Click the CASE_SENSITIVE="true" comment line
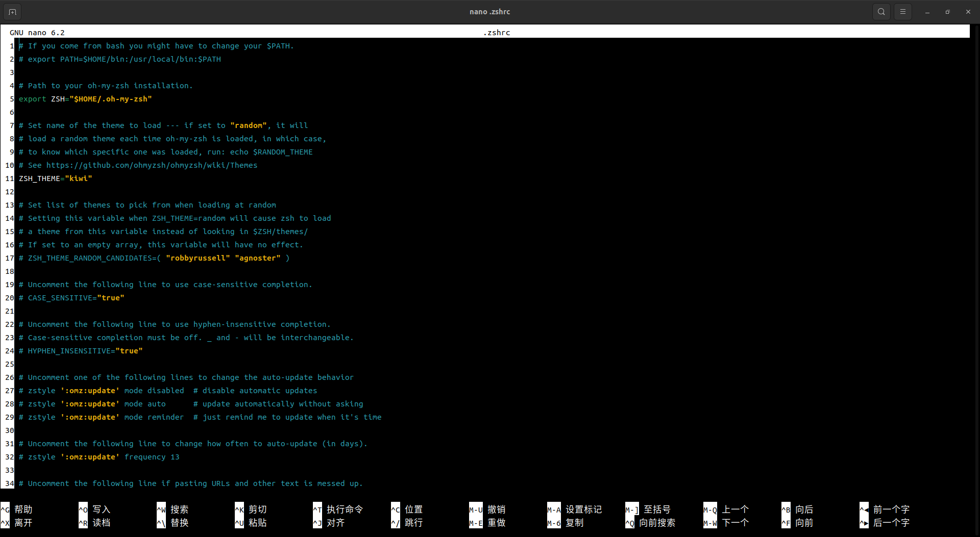 pyautogui.click(x=71, y=298)
